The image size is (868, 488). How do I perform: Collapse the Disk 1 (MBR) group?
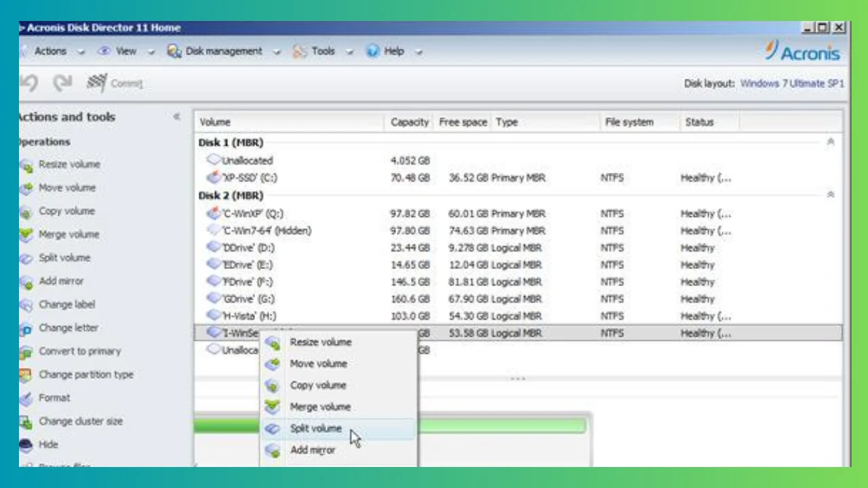point(831,142)
